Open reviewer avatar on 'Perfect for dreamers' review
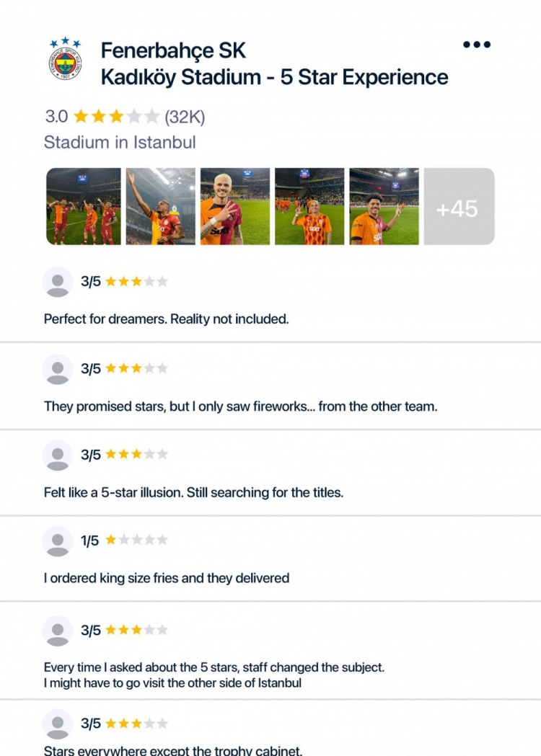This screenshot has height=756, width=541. pos(58,282)
